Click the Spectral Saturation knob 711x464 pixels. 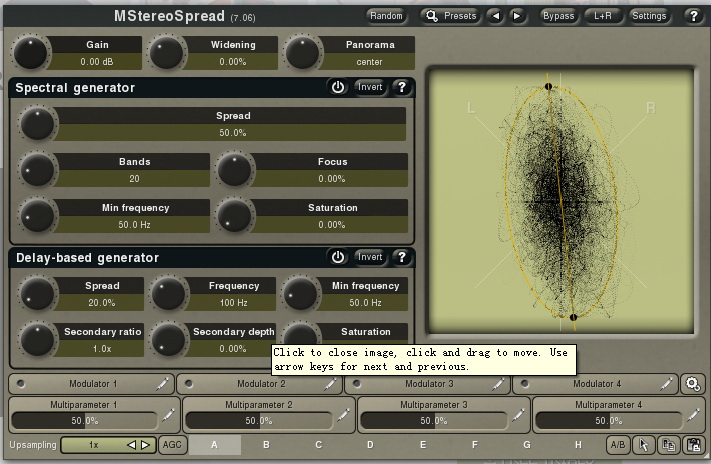pyautogui.click(x=235, y=215)
